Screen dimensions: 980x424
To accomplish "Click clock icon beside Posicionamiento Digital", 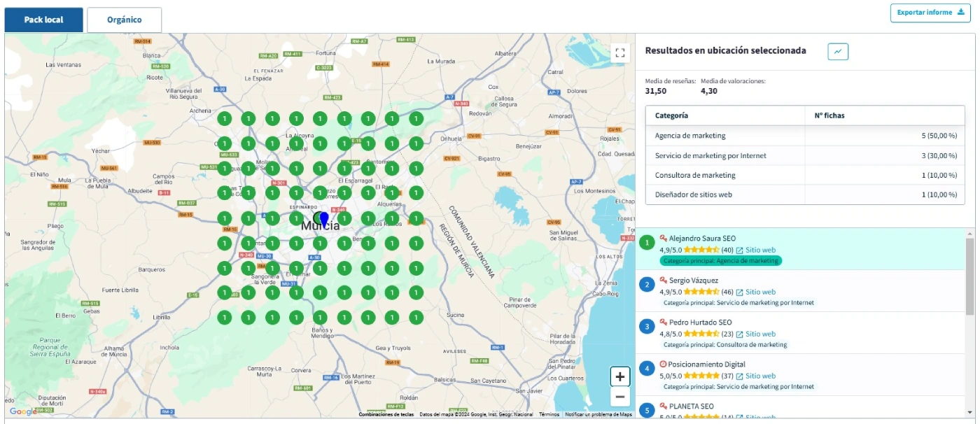I will [663, 364].
